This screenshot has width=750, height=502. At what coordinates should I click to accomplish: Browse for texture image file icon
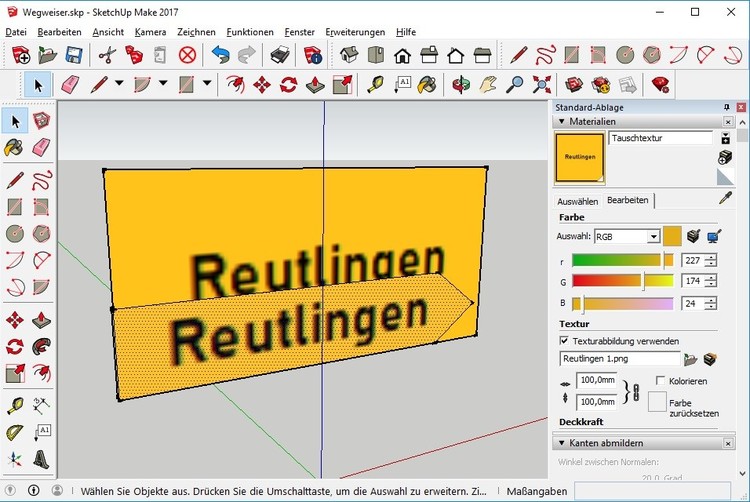click(690, 359)
